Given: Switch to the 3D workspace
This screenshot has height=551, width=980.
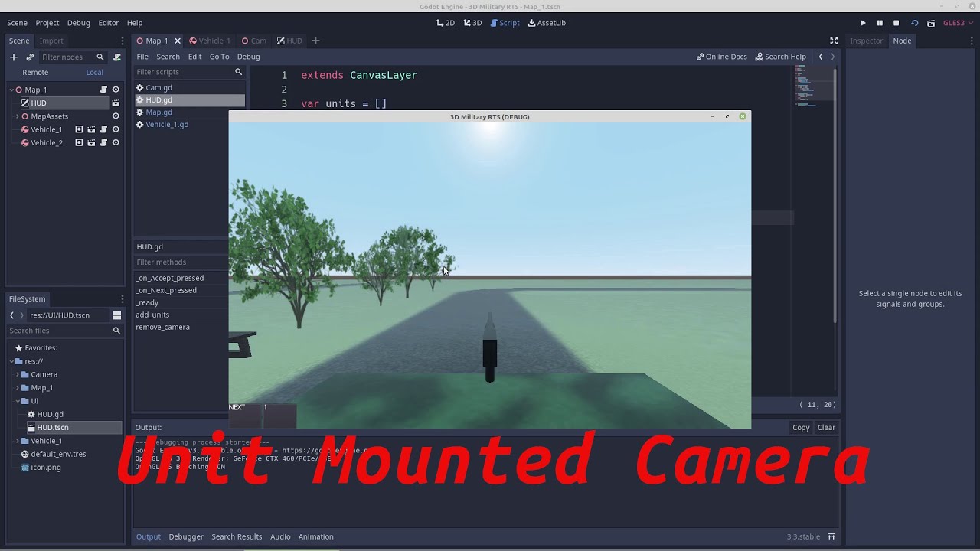Looking at the screenshot, I should pyautogui.click(x=472, y=23).
